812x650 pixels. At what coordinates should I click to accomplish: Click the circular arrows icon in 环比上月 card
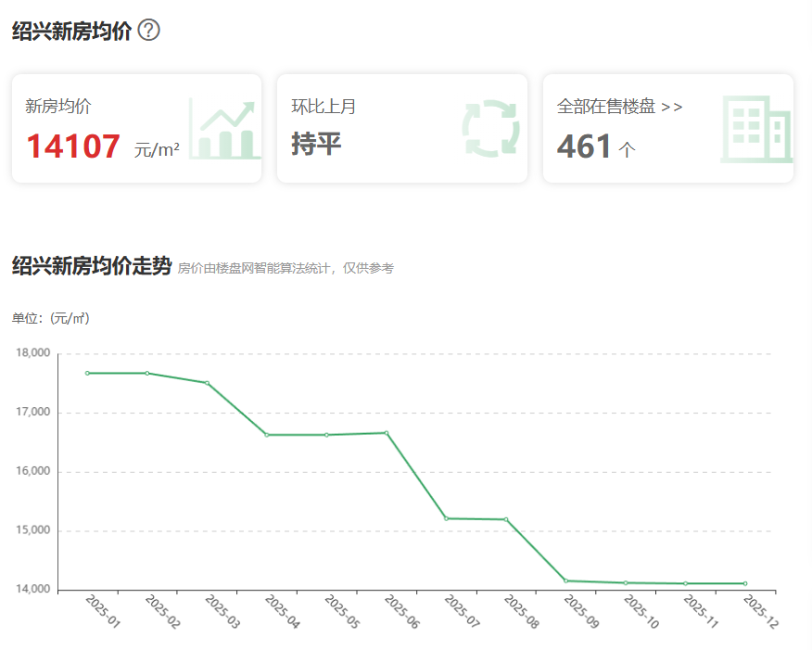(x=491, y=128)
